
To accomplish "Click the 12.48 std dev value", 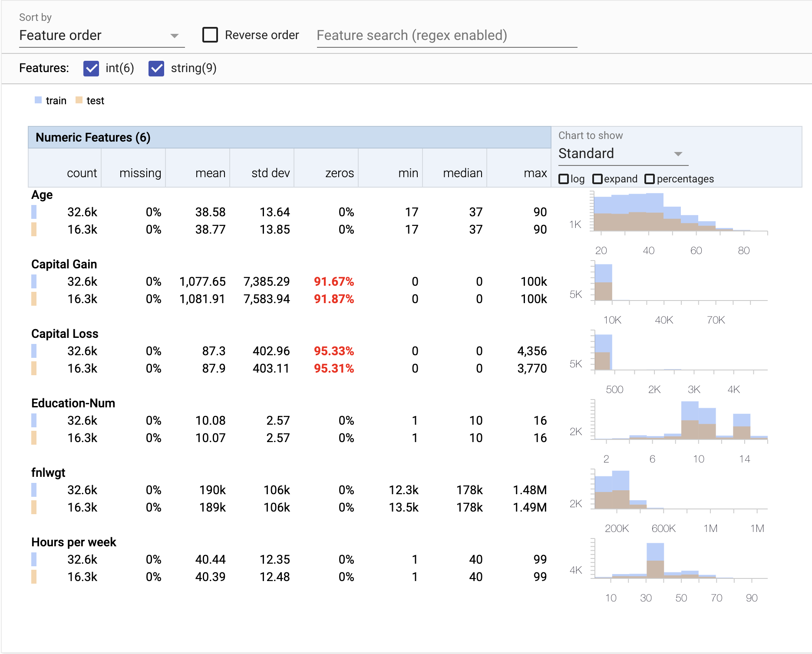I will (x=275, y=577).
